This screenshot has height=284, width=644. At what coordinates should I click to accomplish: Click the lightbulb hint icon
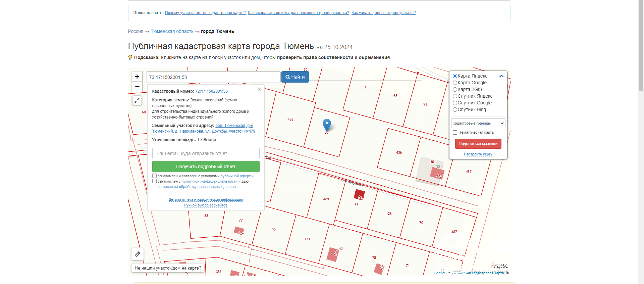(x=130, y=57)
